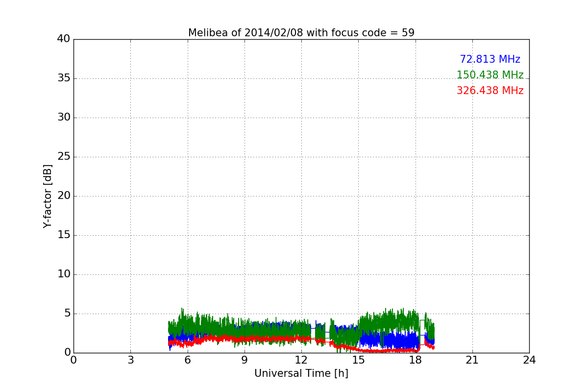The height and width of the screenshot is (392, 588).
Task: Click the x-axis tick label 18
Action: click(x=416, y=360)
